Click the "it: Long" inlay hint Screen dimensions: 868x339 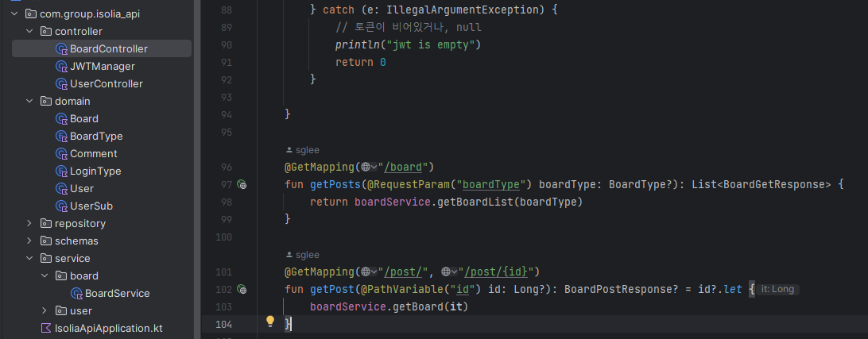coord(777,289)
